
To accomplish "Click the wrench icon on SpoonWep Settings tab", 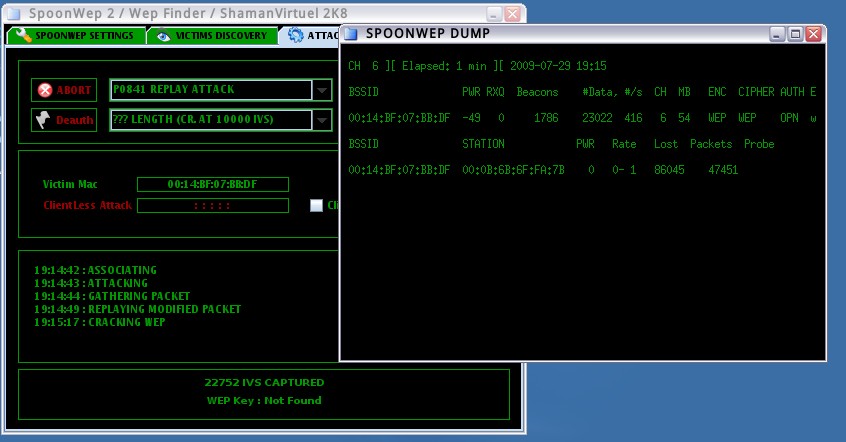I will 23,35.
